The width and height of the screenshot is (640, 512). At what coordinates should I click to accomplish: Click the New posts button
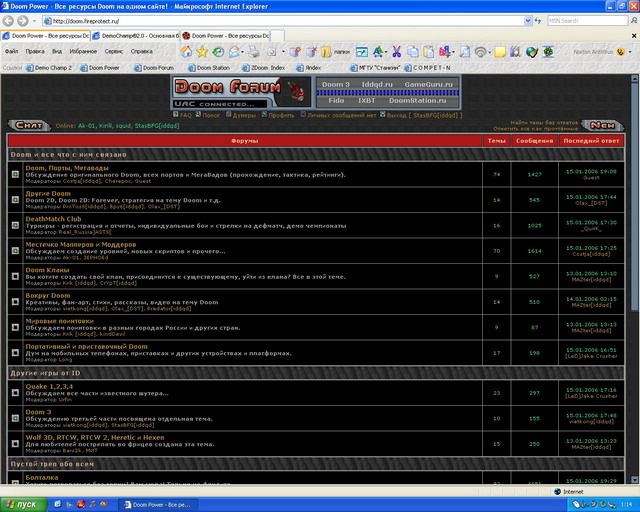[603, 126]
